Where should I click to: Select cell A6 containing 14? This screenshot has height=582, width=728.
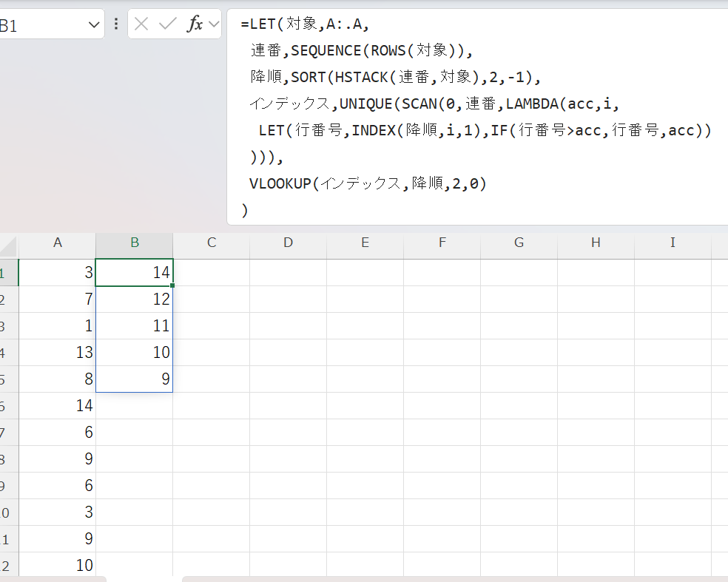(57, 406)
